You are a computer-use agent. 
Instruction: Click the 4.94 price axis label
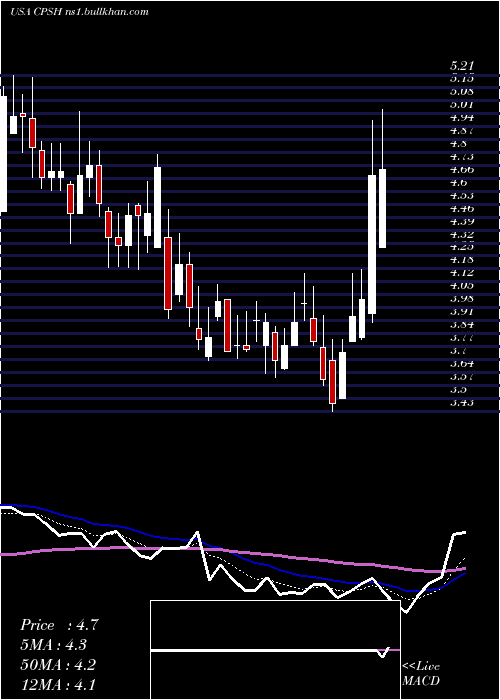click(462, 118)
